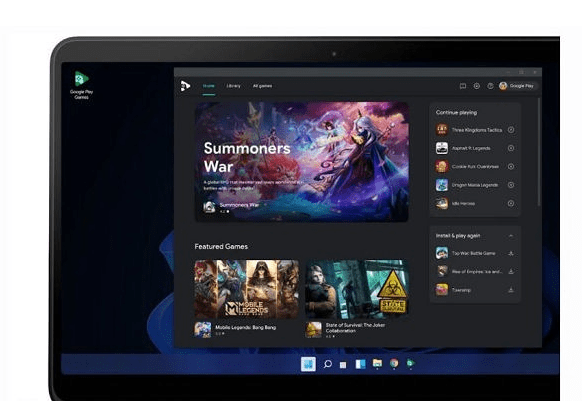Click the circular icon right of the feedback icon
583x401 pixels.
tap(476, 86)
